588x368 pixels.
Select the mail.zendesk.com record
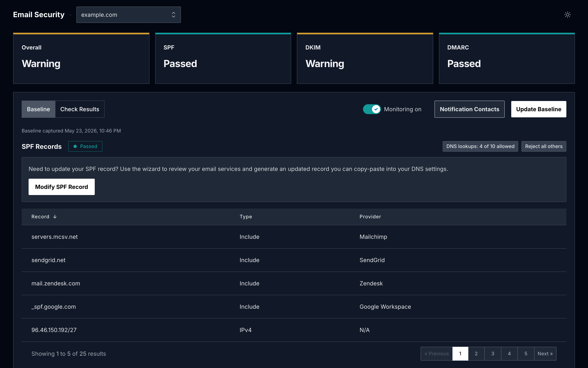56,284
